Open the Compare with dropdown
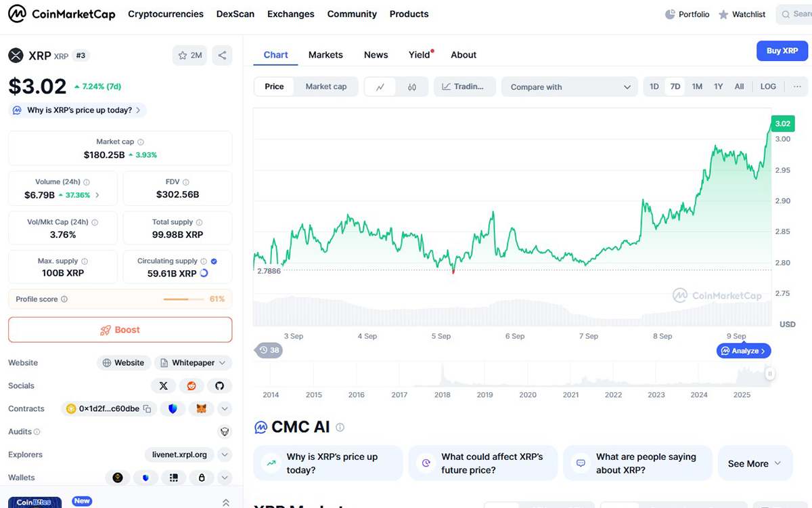 click(569, 87)
